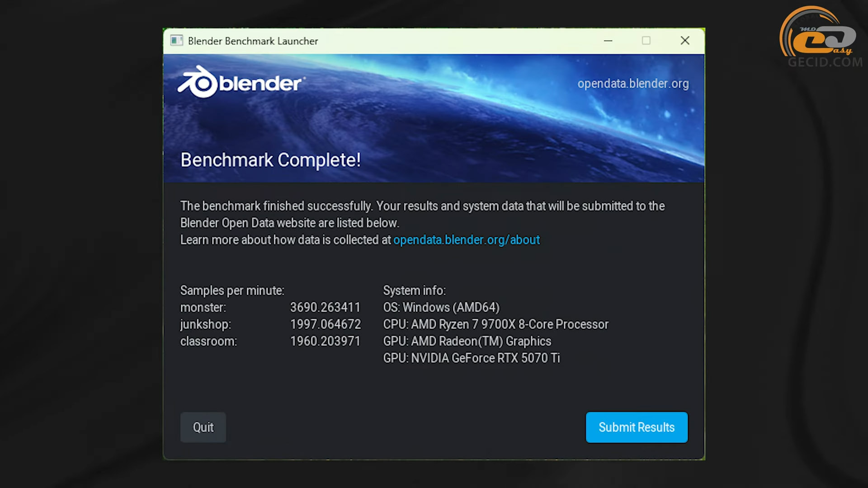
Task: Select the classroom score value 1960.203971
Action: point(325,341)
